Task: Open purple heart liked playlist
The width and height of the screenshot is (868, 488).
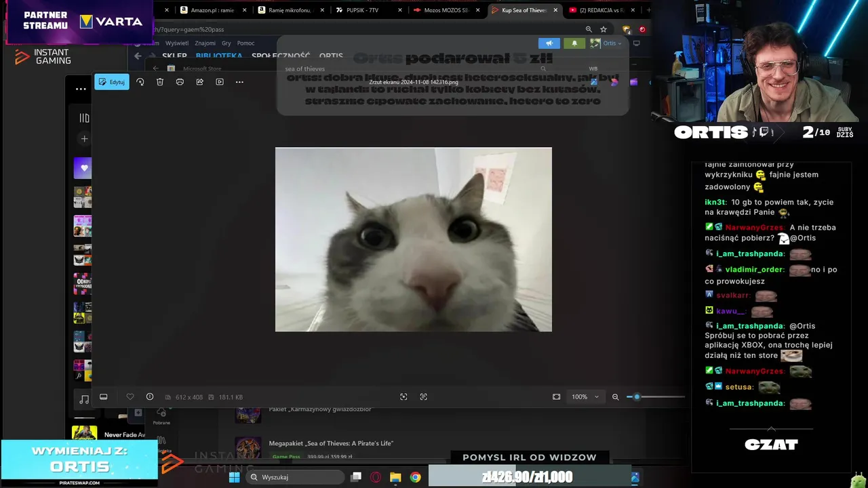Action: point(84,167)
